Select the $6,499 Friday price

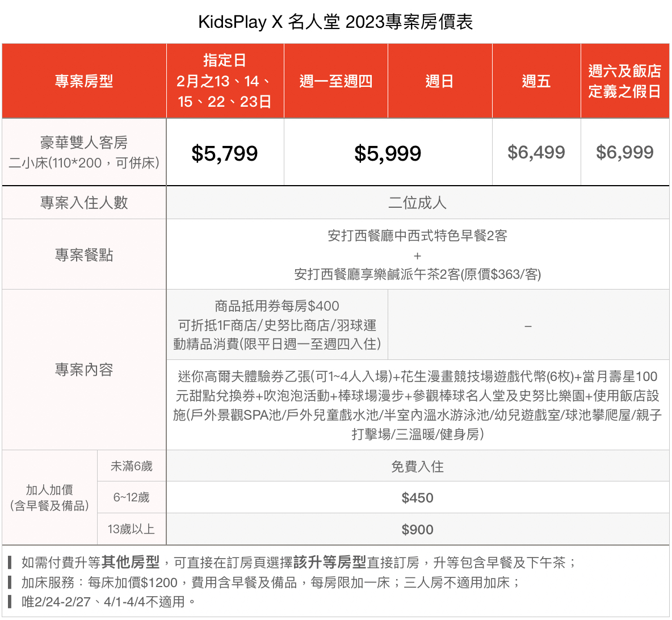coord(536,152)
